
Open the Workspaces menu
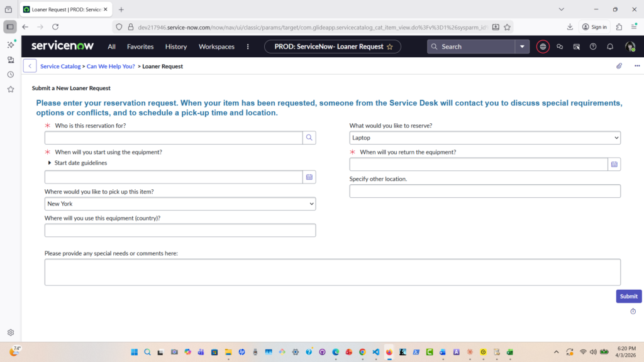click(216, 47)
